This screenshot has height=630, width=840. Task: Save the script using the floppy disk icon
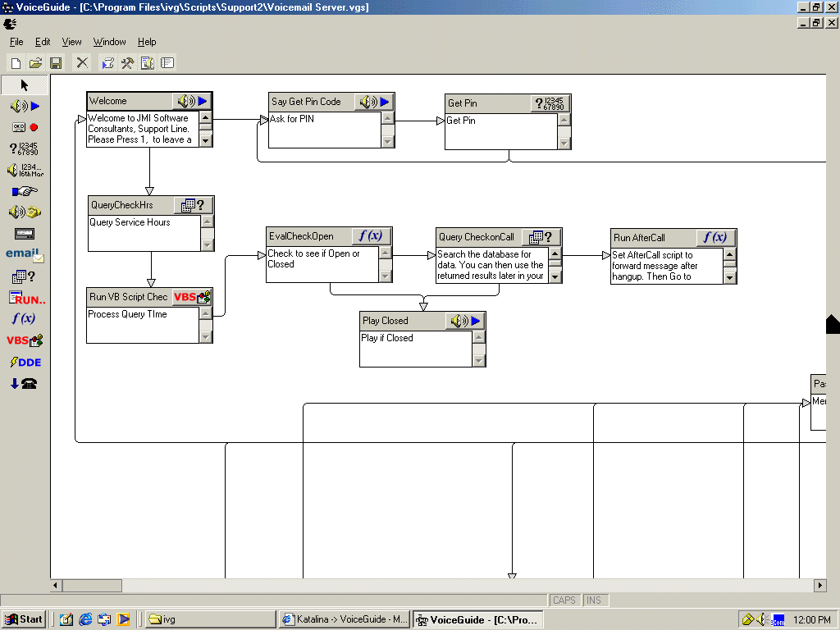click(x=56, y=63)
